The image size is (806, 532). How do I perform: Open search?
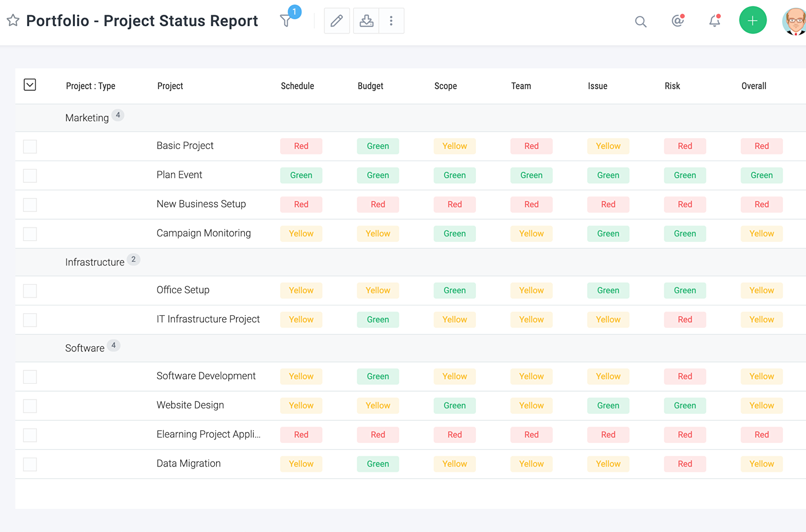click(x=640, y=22)
